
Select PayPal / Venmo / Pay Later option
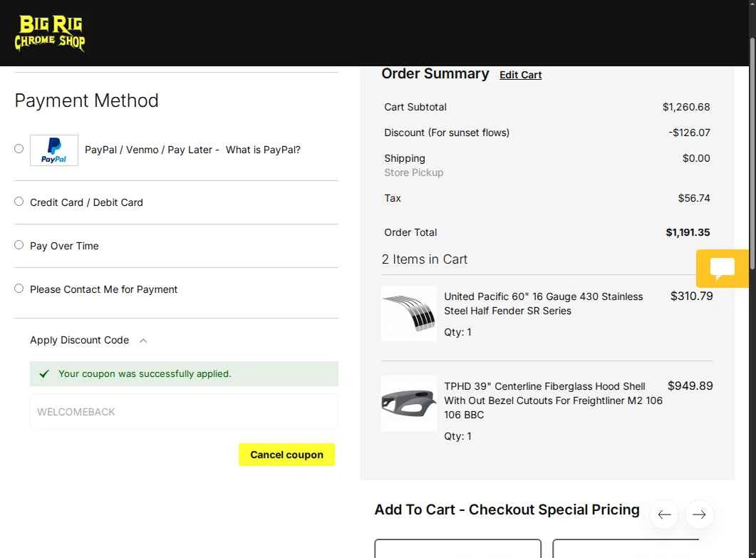(x=19, y=148)
